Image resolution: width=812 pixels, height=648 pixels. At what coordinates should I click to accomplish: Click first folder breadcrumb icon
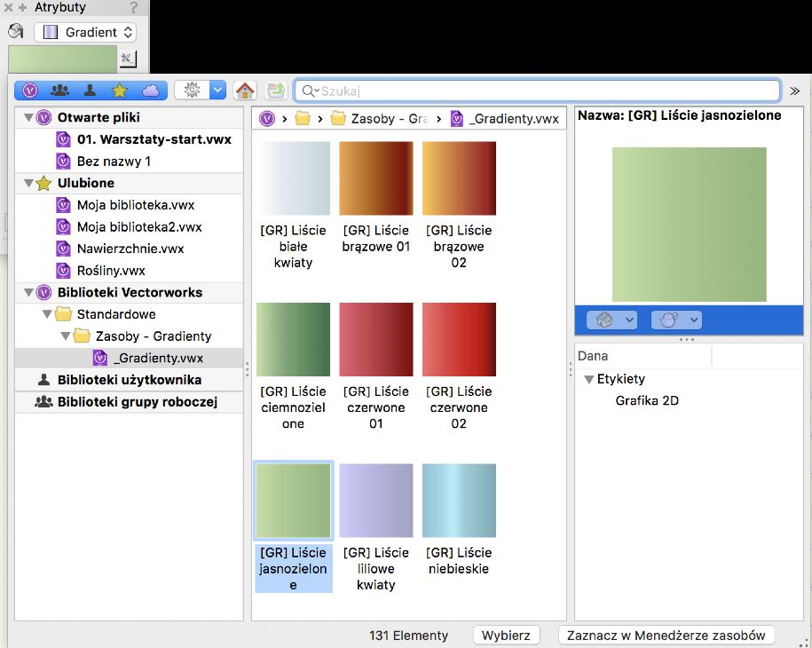[x=303, y=119]
